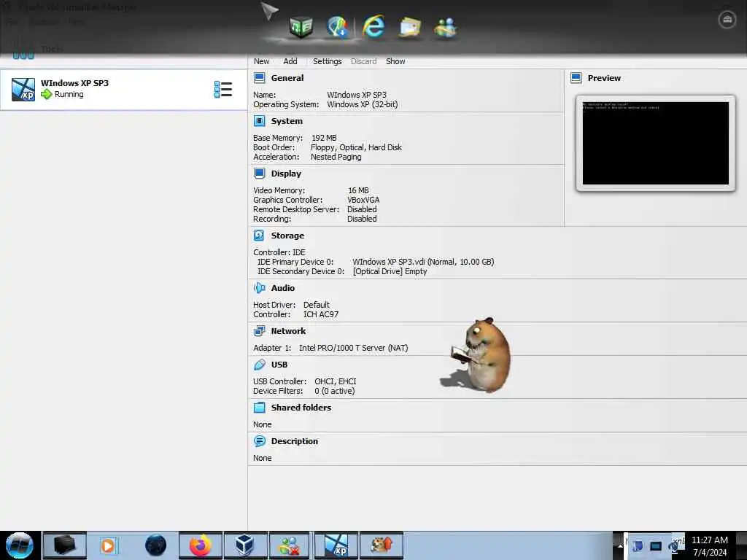Open the Shared folders section header
Viewport: 747px width, 560px height.
301,408
